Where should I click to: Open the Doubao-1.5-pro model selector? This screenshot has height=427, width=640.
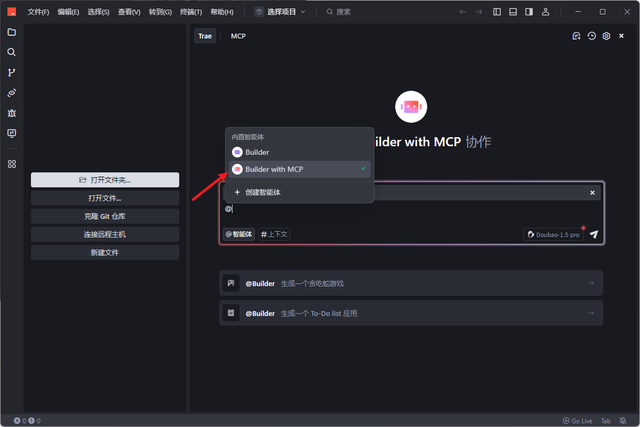point(553,235)
